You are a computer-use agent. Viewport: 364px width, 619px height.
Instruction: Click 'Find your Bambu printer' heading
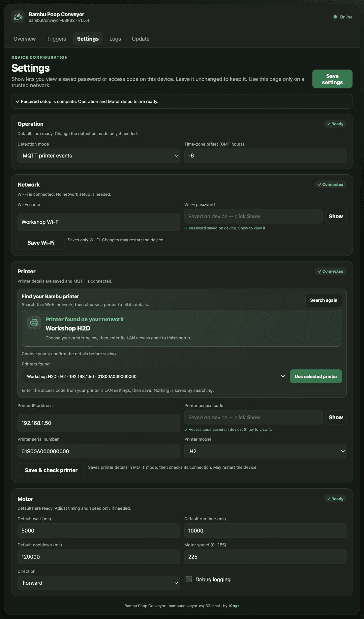(50, 296)
